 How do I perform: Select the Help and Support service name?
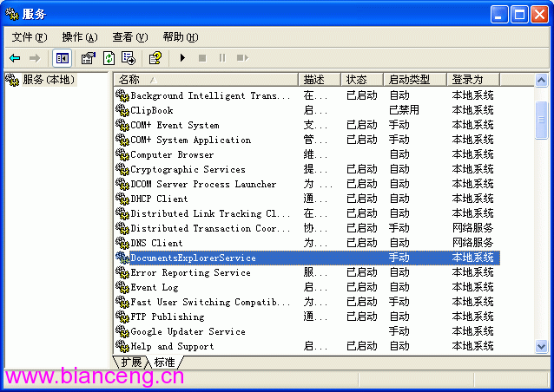(x=172, y=347)
